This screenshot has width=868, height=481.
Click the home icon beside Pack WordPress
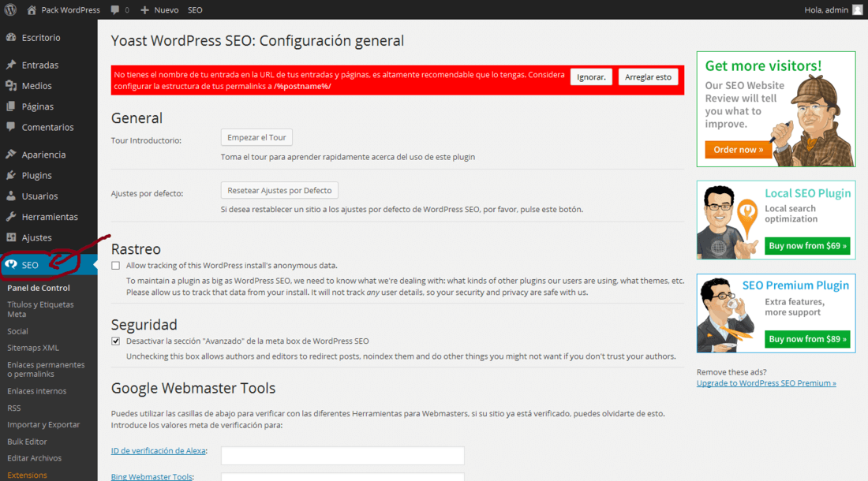[32, 10]
